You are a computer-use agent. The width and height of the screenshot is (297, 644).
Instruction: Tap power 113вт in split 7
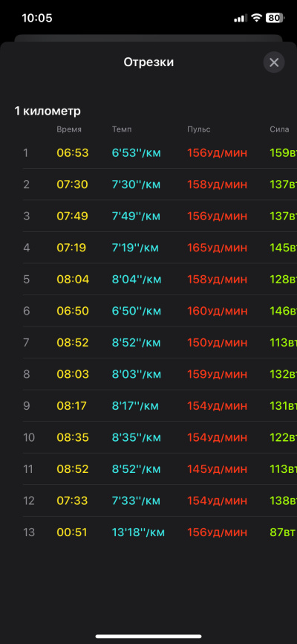click(x=283, y=343)
